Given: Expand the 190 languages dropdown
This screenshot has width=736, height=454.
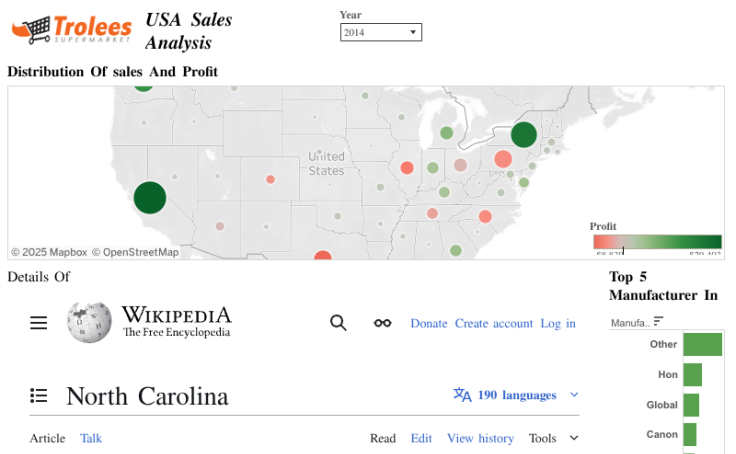Looking at the screenshot, I should (x=574, y=395).
